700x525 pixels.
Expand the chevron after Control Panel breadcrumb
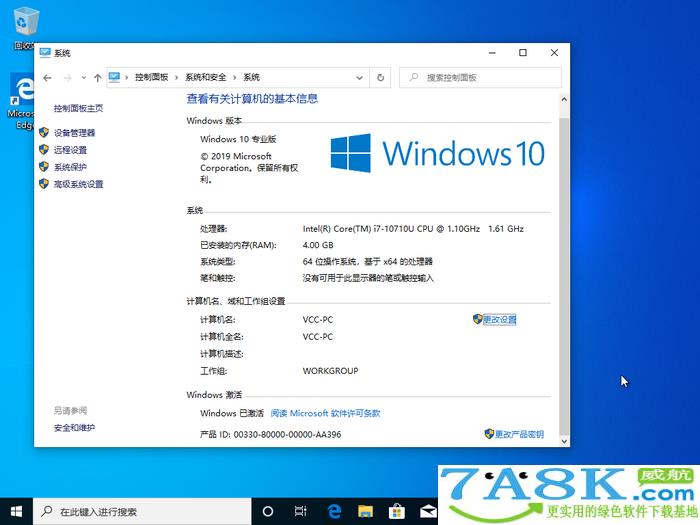coord(176,78)
